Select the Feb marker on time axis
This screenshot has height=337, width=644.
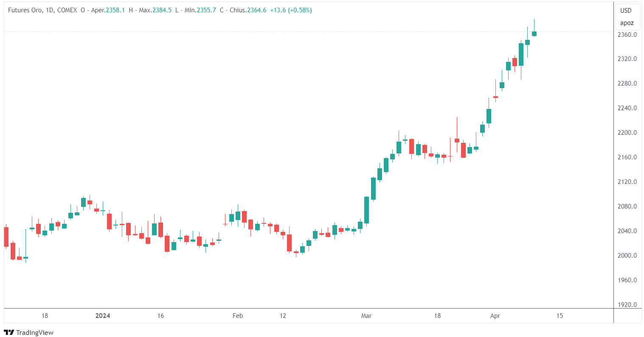click(x=238, y=316)
